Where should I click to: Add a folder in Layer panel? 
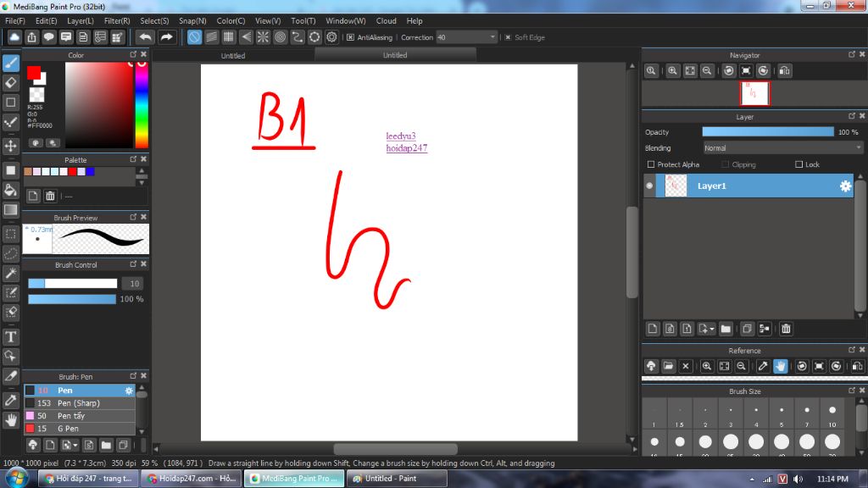pos(726,329)
